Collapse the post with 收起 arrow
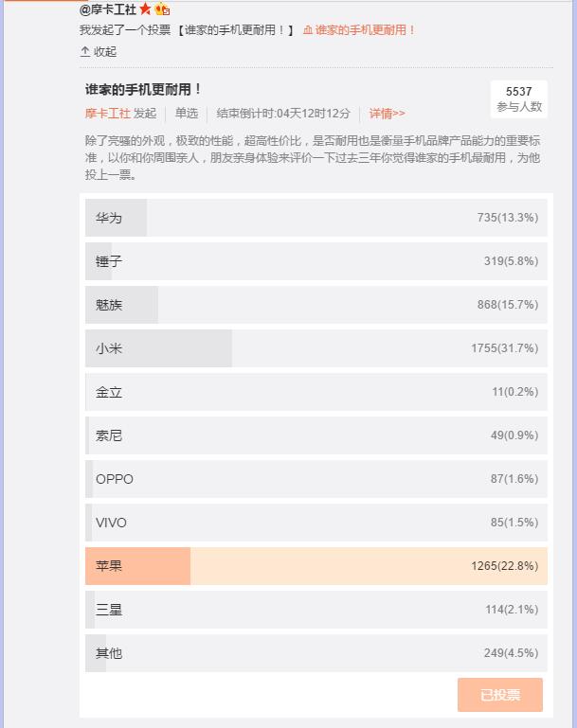 (x=99, y=52)
